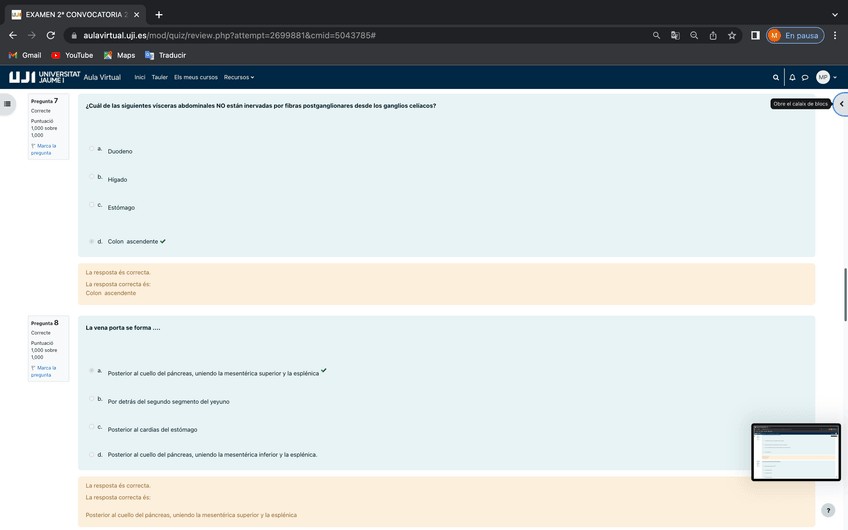Bookmark this page with the star icon
This screenshot has width=848, height=530.
(x=732, y=35)
